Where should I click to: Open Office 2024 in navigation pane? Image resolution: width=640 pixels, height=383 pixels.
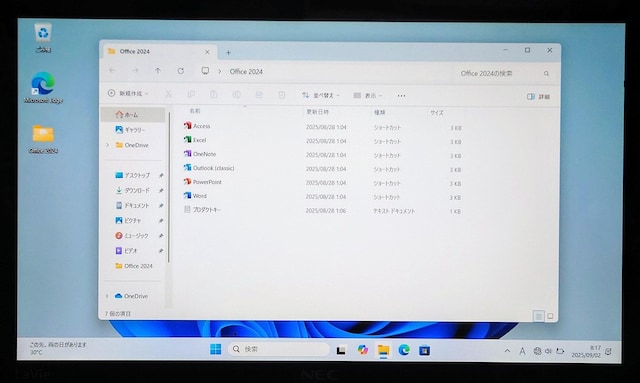pos(133,266)
